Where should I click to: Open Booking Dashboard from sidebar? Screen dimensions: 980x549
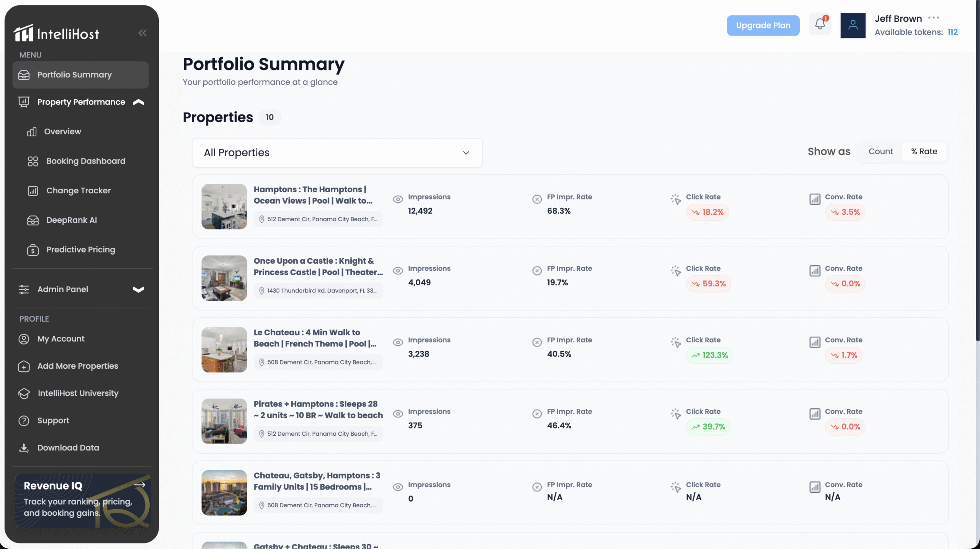click(x=86, y=161)
